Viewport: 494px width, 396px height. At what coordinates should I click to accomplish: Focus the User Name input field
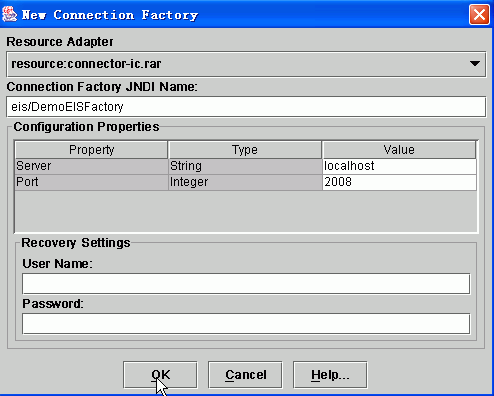tap(246, 284)
